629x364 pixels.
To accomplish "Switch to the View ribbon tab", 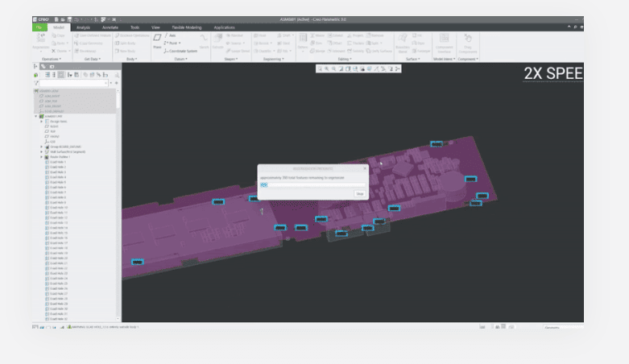I will click(155, 27).
